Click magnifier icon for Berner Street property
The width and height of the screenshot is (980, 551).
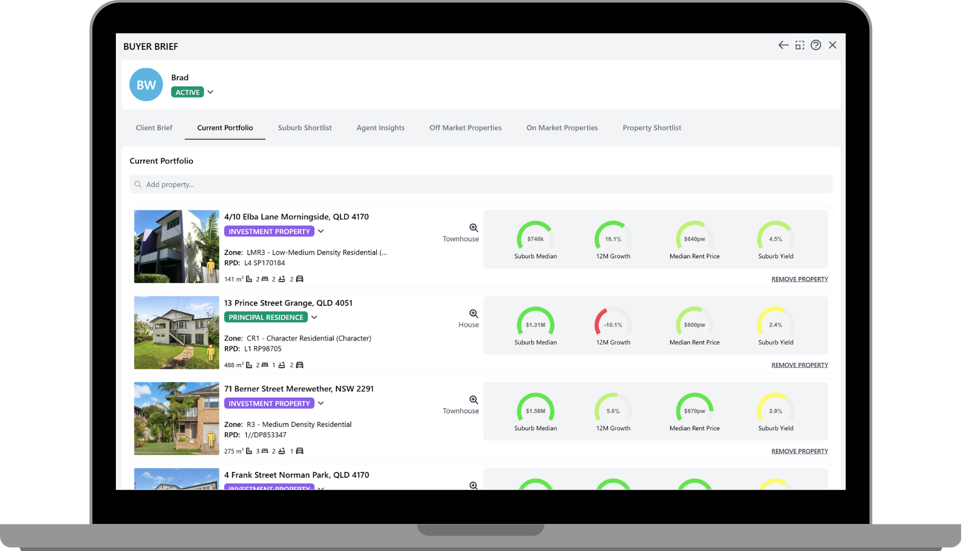(474, 400)
